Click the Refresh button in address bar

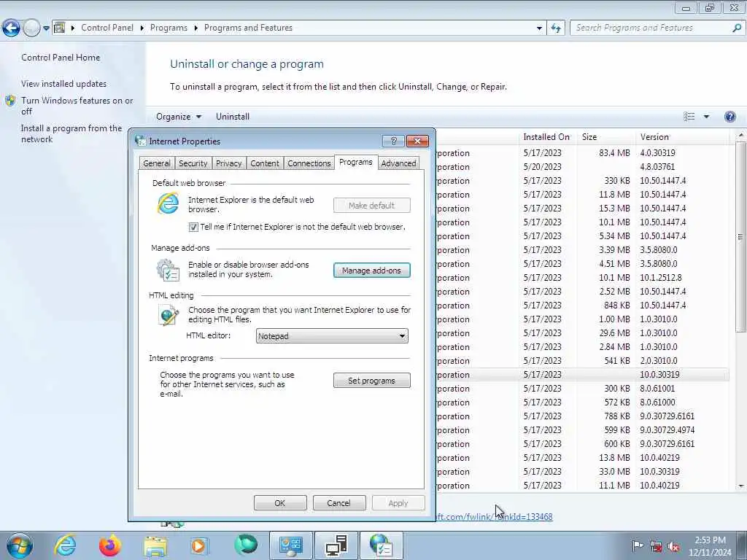(x=556, y=28)
